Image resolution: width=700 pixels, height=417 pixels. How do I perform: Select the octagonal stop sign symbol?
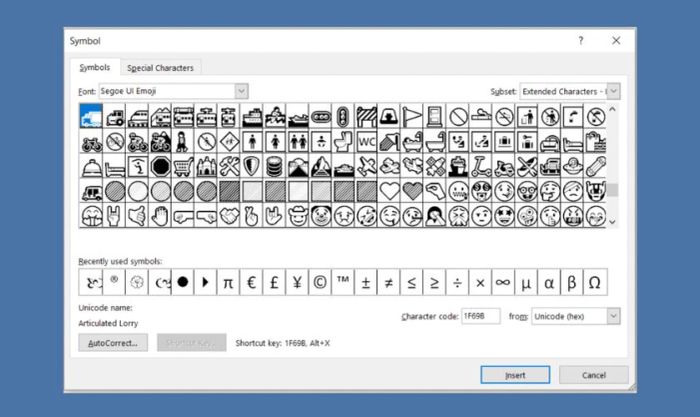pyautogui.click(x=160, y=166)
